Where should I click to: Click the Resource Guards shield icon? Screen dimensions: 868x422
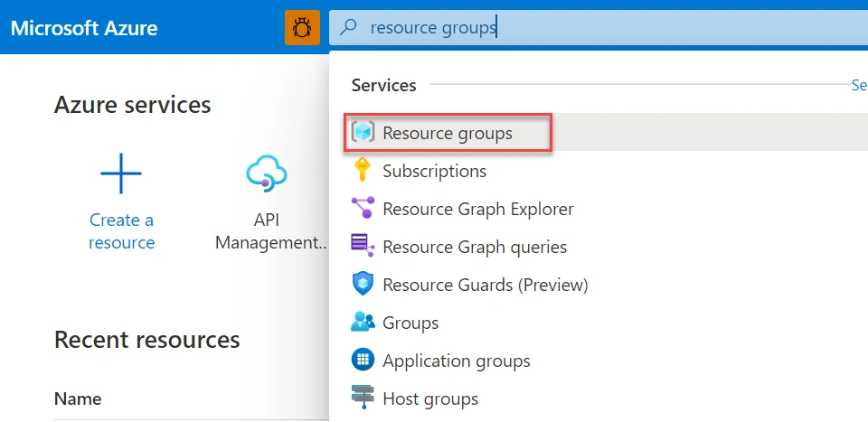363,285
